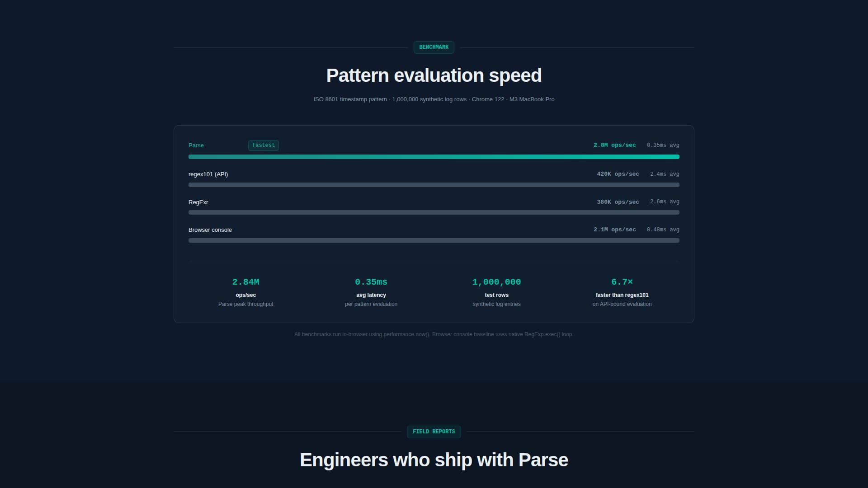
Task: Click the 'on API-bound evaluation' caption
Action: [x=622, y=304]
